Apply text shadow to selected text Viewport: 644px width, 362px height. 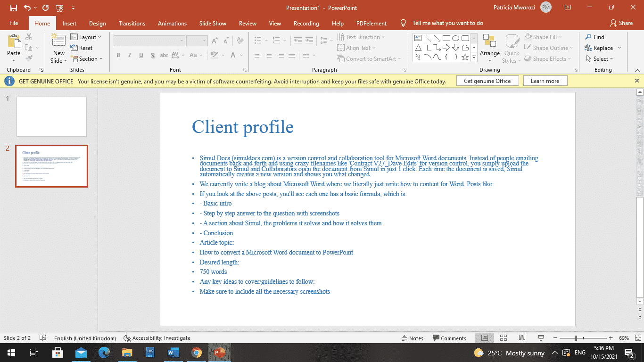(153, 55)
